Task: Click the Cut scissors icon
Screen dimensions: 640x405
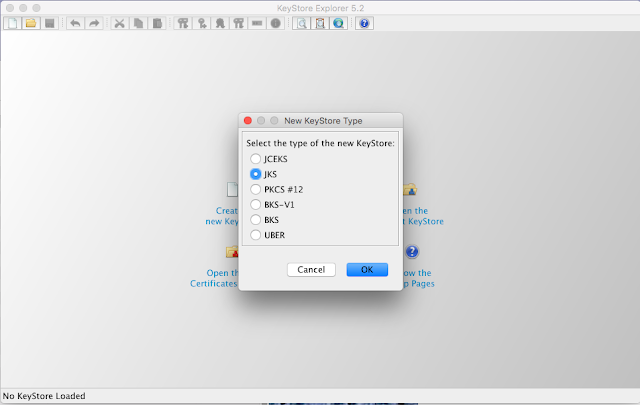Action: click(120, 23)
